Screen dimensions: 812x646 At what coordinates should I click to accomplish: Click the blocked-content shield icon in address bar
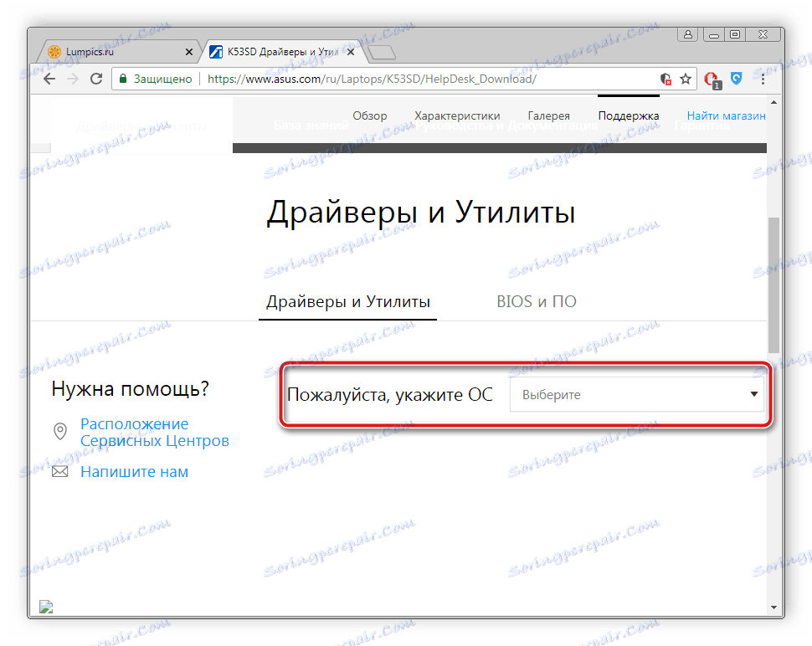pyautogui.click(x=666, y=78)
